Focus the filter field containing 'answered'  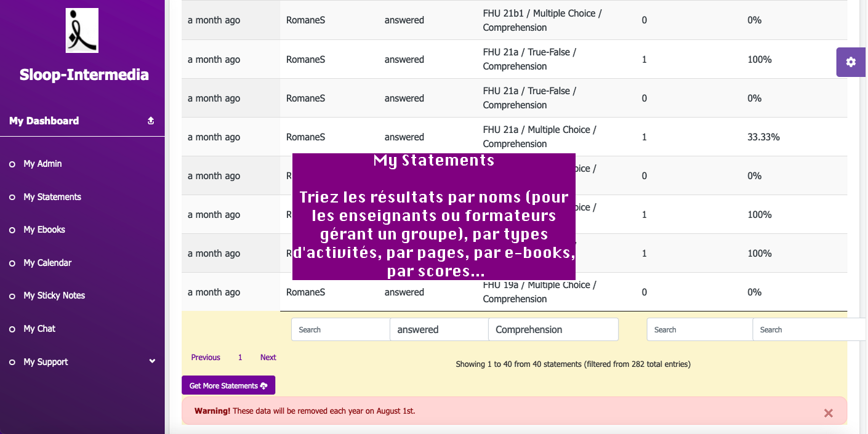tap(439, 329)
